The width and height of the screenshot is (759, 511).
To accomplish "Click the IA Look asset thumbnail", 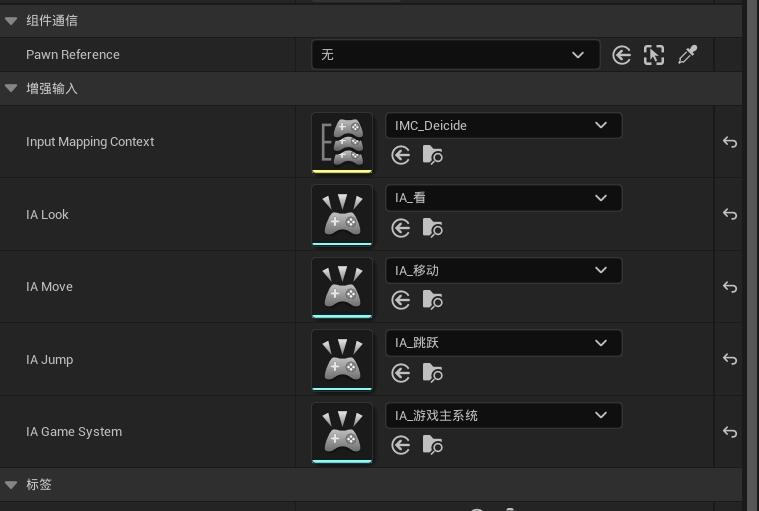I will [342, 214].
